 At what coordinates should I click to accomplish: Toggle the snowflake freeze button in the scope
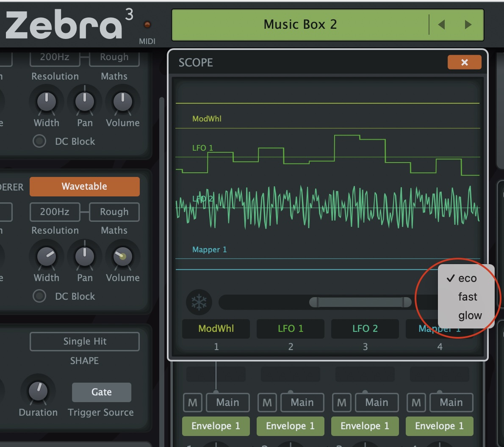pyautogui.click(x=199, y=302)
